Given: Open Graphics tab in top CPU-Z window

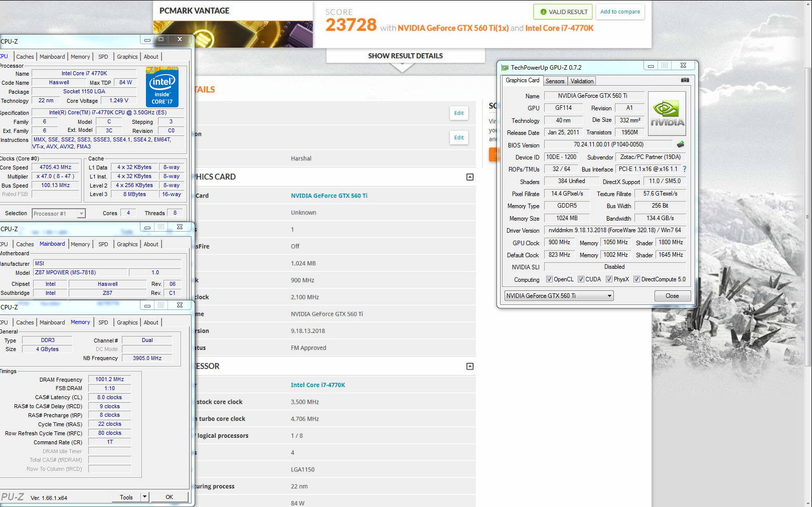Looking at the screenshot, I should click(127, 57).
